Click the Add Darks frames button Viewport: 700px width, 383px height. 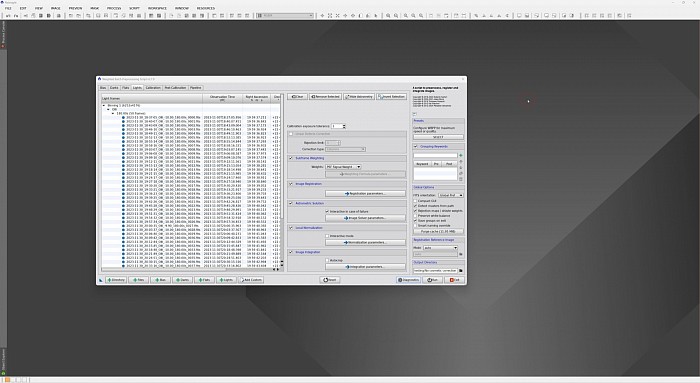pos(182,280)
